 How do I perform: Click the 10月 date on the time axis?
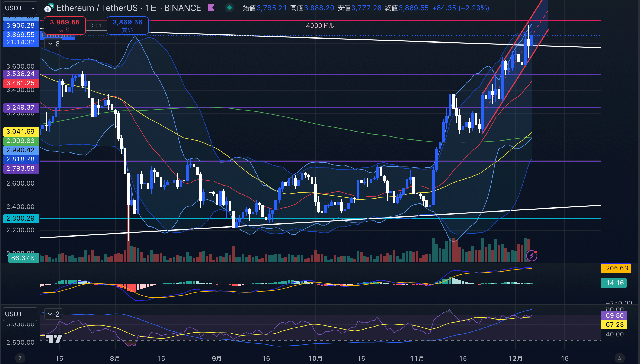click(x=315, y=359)
